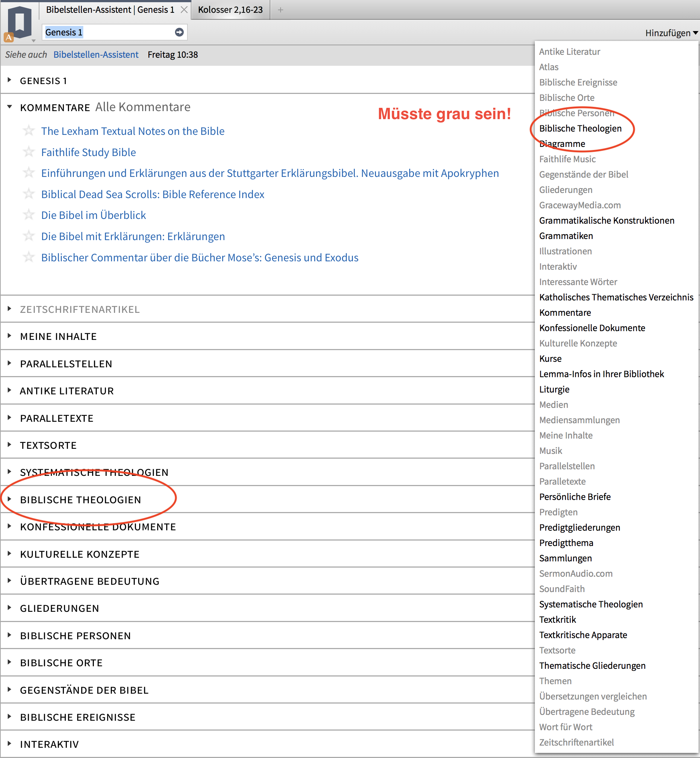Star the Stuttgarter Erklärungsbibel entry
700x758 pixels.
coord(28,173)
